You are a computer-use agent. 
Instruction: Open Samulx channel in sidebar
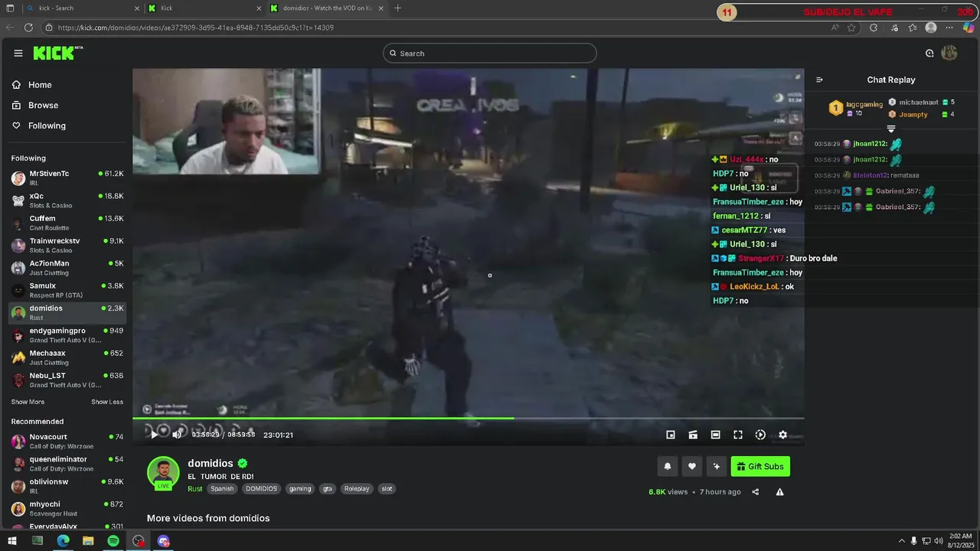(x=68, y=290)
